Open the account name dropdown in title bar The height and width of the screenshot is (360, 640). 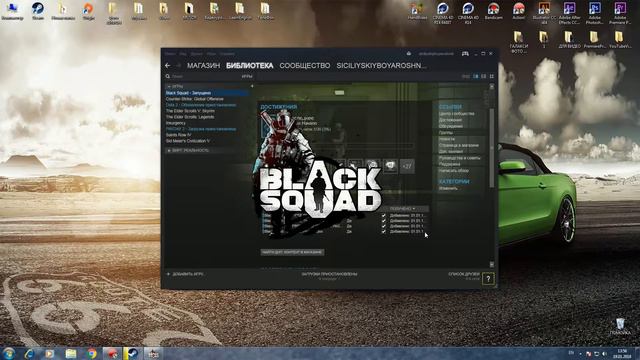tap(436, 53)
